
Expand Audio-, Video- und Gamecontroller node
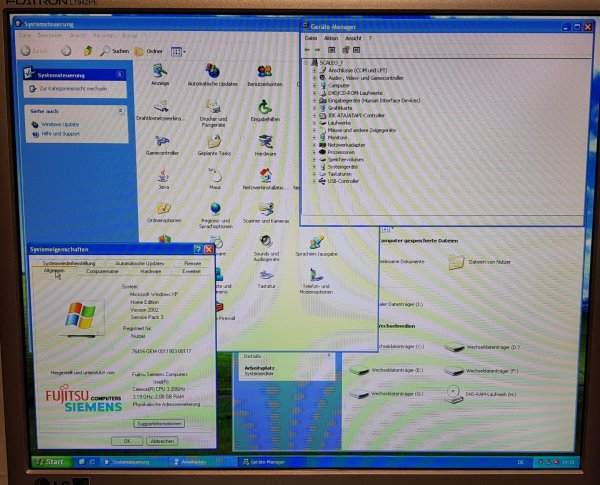[315, 78]
